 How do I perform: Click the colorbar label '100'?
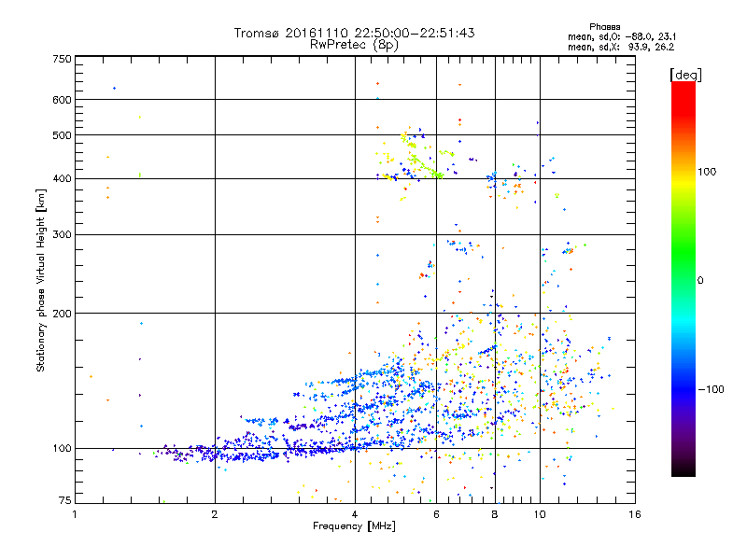pos(707,172)
